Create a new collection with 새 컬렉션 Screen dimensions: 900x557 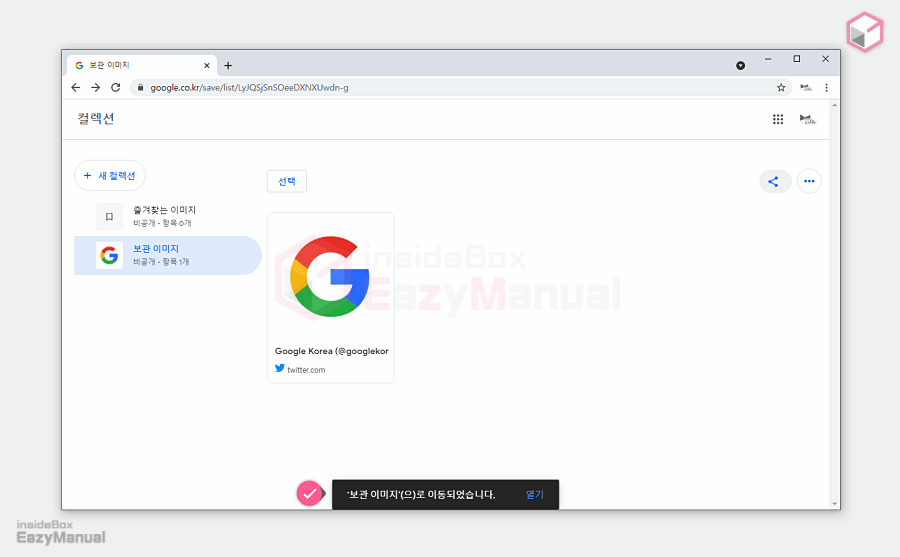(110, 175)
